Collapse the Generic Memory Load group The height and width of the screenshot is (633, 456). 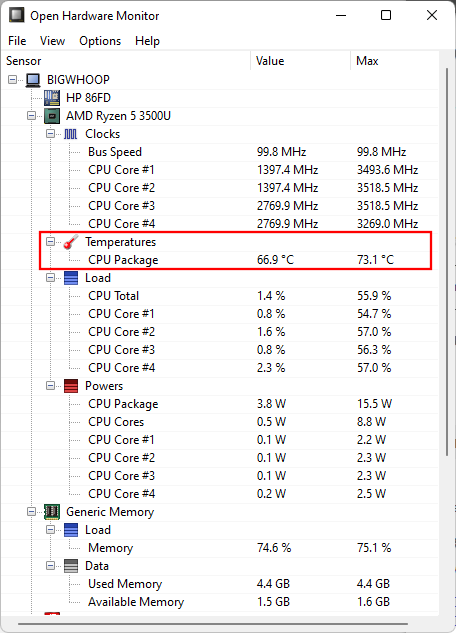[x=50, y=530]
